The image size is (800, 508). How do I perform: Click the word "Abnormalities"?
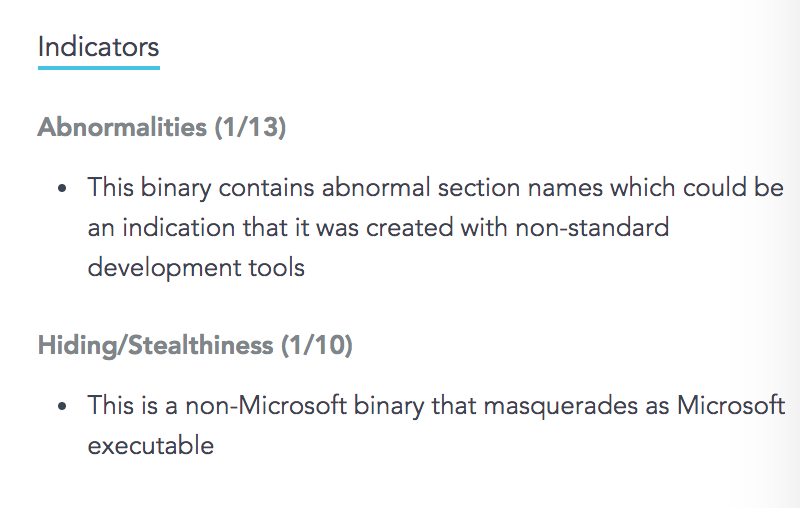tap(122, 128)
